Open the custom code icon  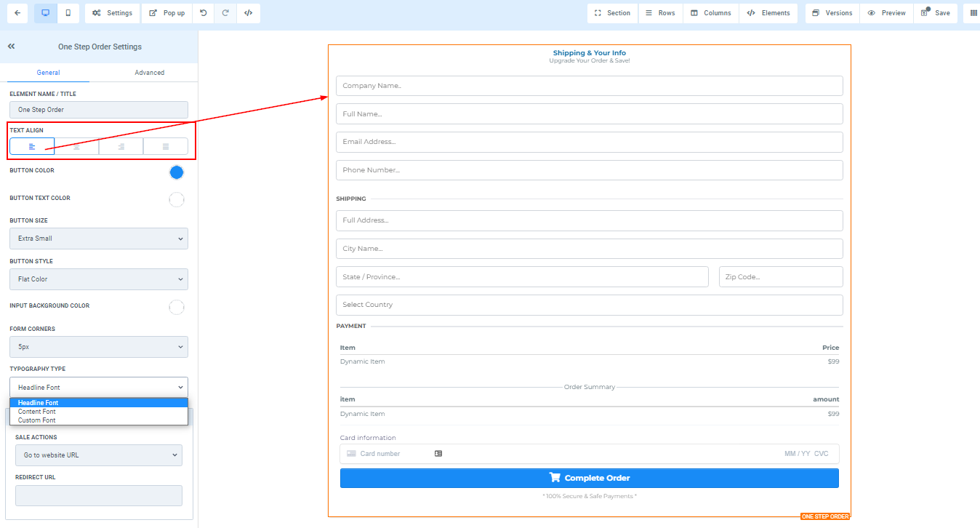(x=248, y=13)
